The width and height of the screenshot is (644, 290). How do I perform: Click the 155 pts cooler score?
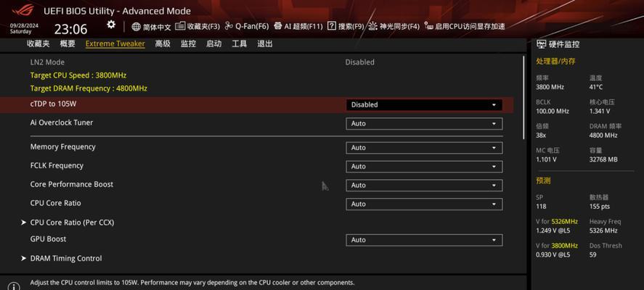(599, 207)
